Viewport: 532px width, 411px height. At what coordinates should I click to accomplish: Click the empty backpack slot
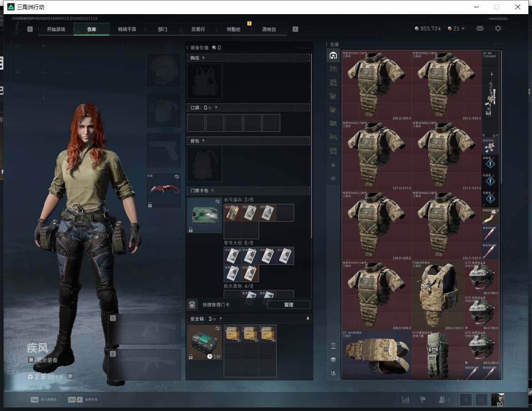click(205, 164)
